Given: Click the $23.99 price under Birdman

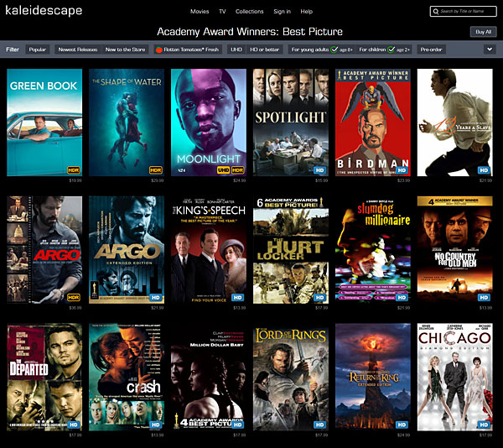Looking at the screenshot, I should click(x=404, y=180).
